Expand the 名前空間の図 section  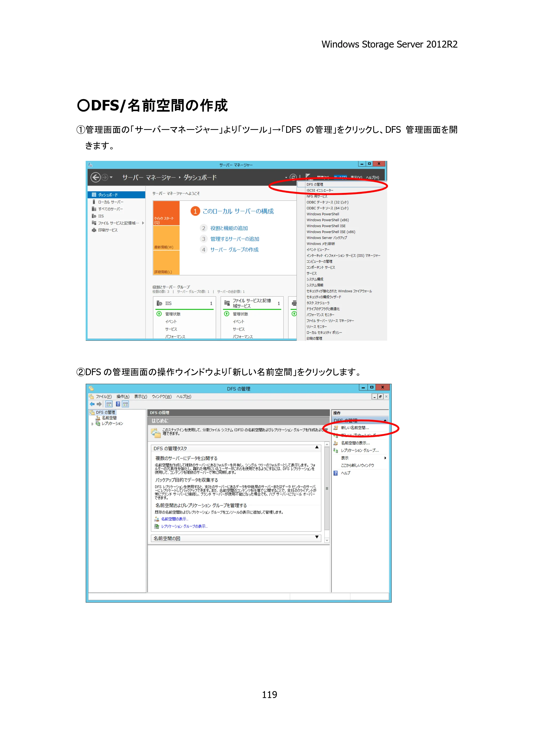coord(317,537)
